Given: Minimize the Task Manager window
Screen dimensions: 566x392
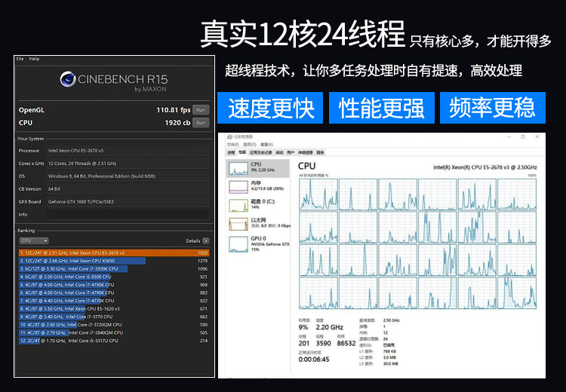Looking at the screenshot, I should click(x=509, y=137).
